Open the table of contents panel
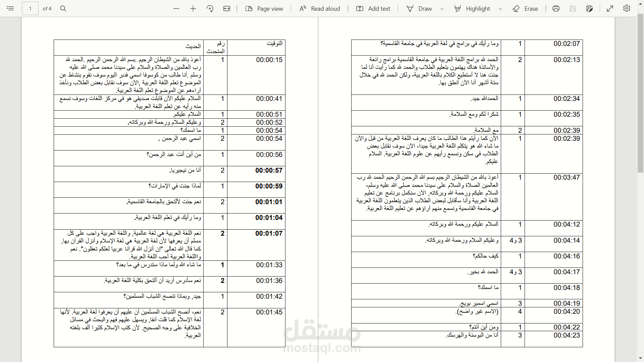The image size is (644, 362). tap(10, 8)
